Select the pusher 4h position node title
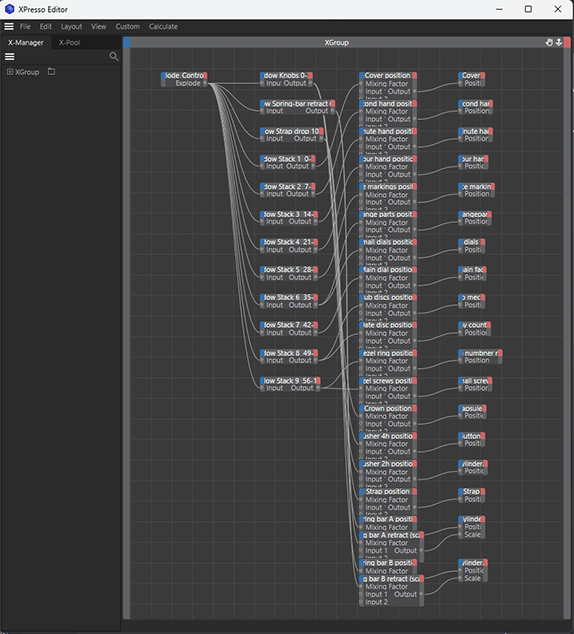This screenshot has width=574, height=634. click(388, 436)
